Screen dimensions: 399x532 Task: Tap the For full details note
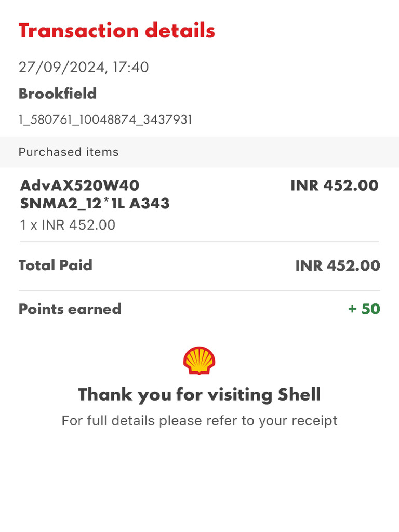pyautogui.click(x=199, y=420)
